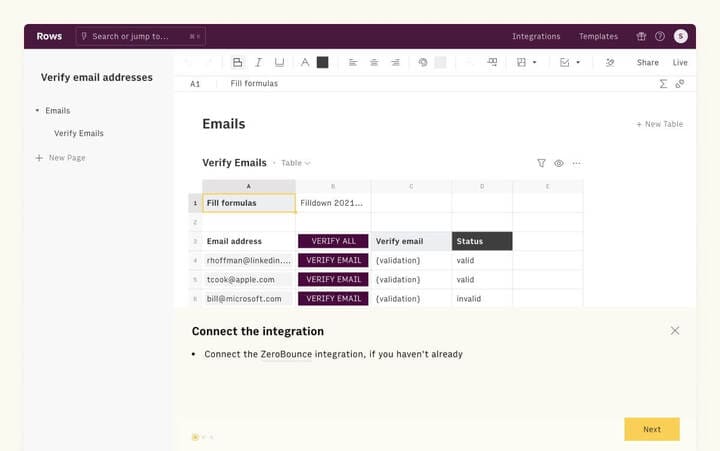Open the fill color paint icon
Screen dimensions: 720x451
pos(423,62)
